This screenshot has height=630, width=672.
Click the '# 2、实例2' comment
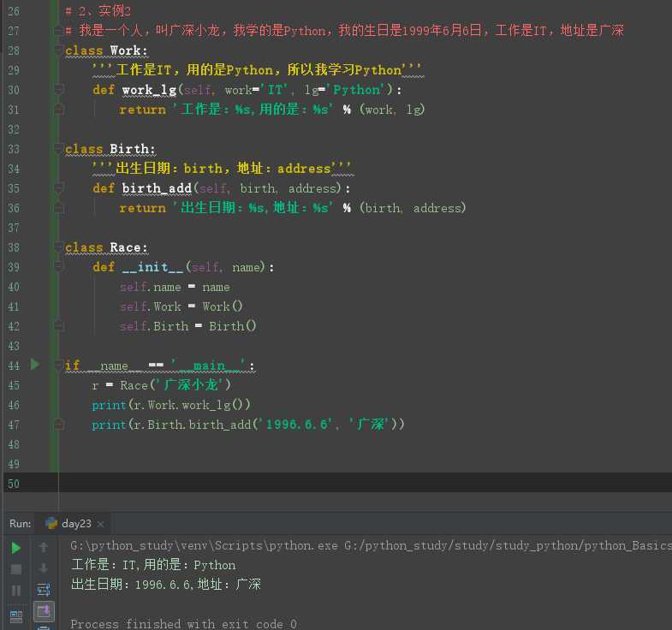click(x=98, y=11)
